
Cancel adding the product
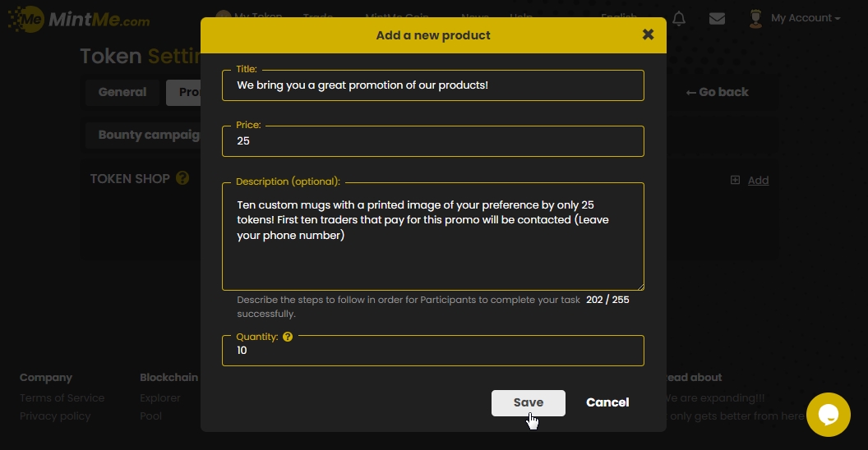(x=607, y=402)
